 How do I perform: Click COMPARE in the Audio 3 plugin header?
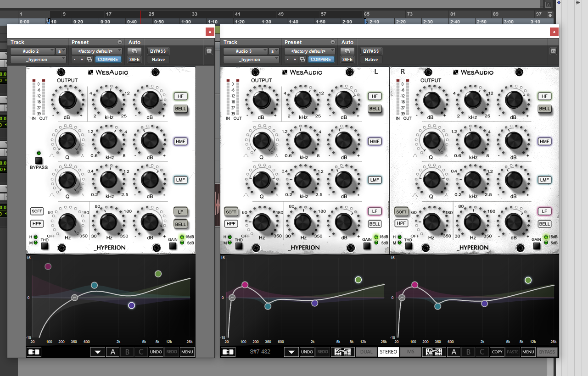(x=321, y=59)
